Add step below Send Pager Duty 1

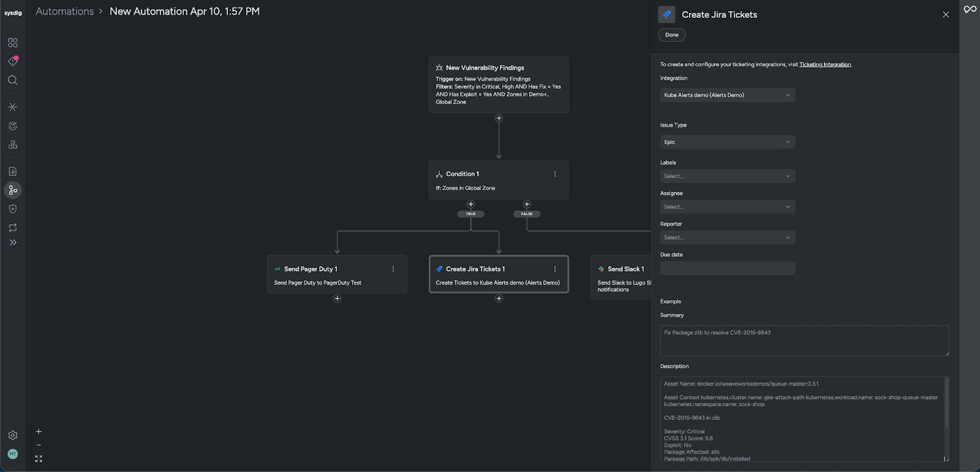337,299
